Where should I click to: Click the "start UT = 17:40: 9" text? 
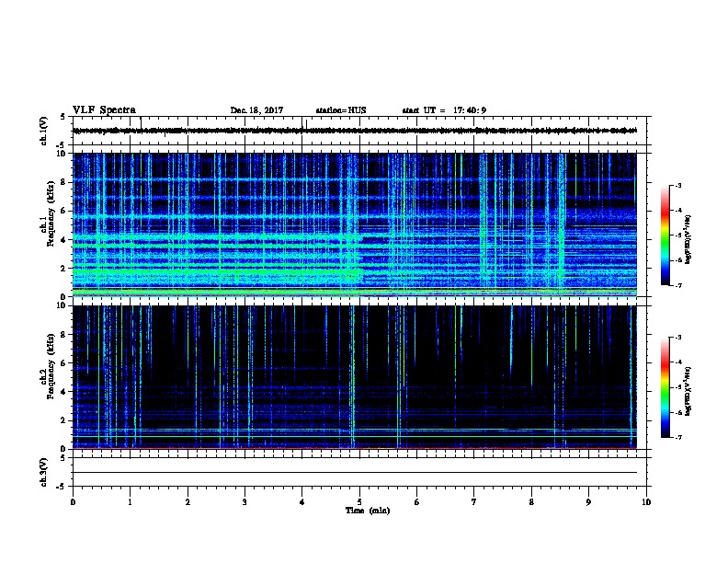coord(444,110)
